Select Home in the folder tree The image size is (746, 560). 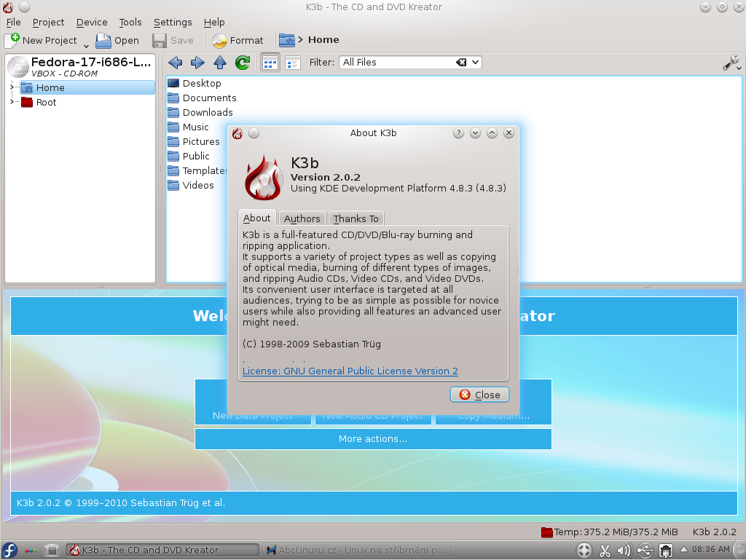point(87,87)
